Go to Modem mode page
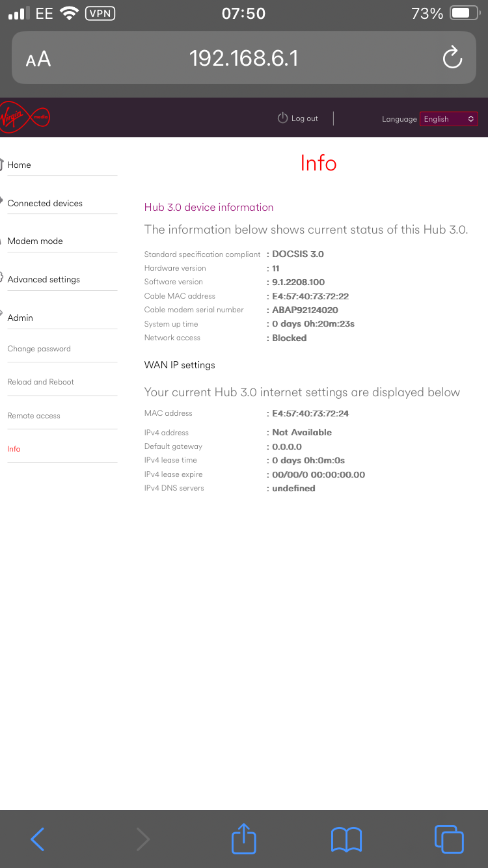 point(35,241)
